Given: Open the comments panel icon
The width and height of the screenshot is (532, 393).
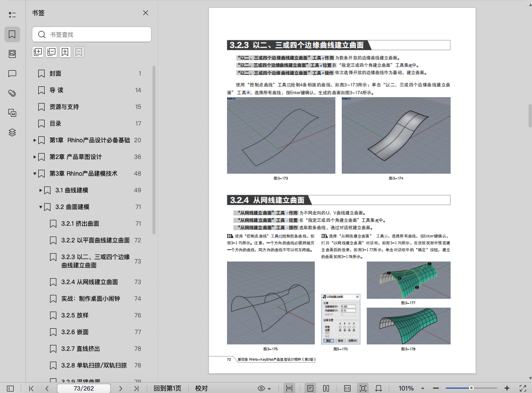Looking at the screenshot, I should (x=12, y=74).
